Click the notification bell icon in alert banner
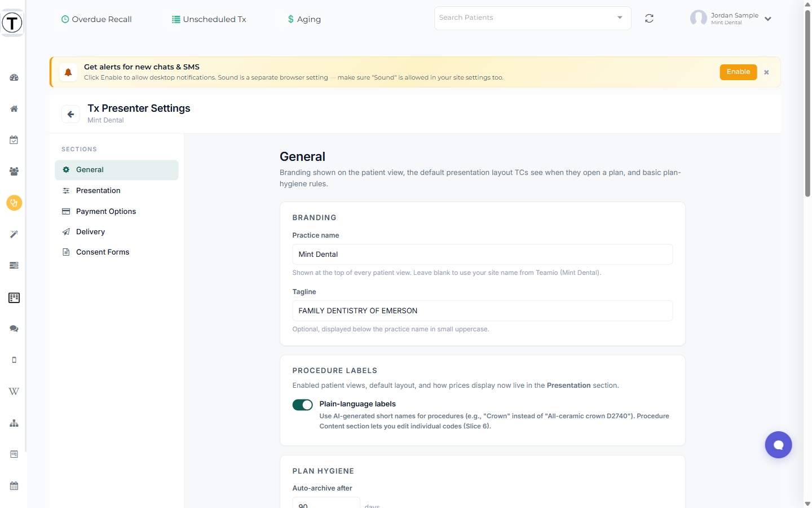Image resolution: width=812 pixels, height=508 pixels. (x=68, y=72)
